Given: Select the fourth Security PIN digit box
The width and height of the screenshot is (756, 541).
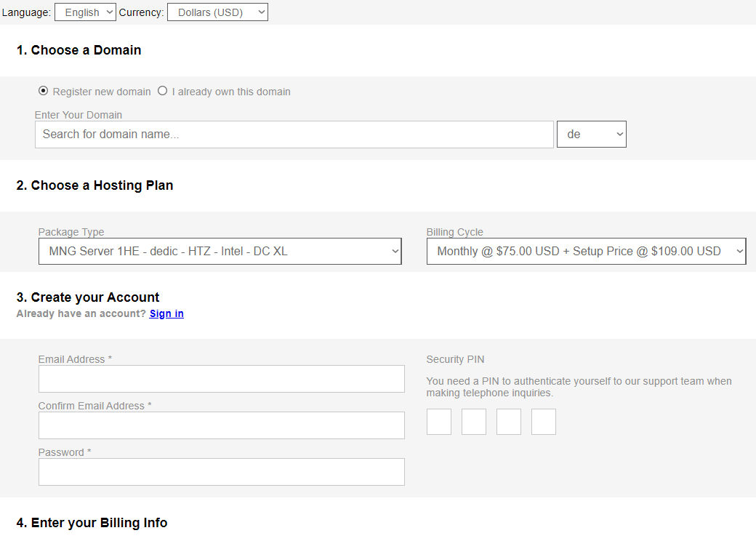Looking at the screenshot, I should click(544, 422).
